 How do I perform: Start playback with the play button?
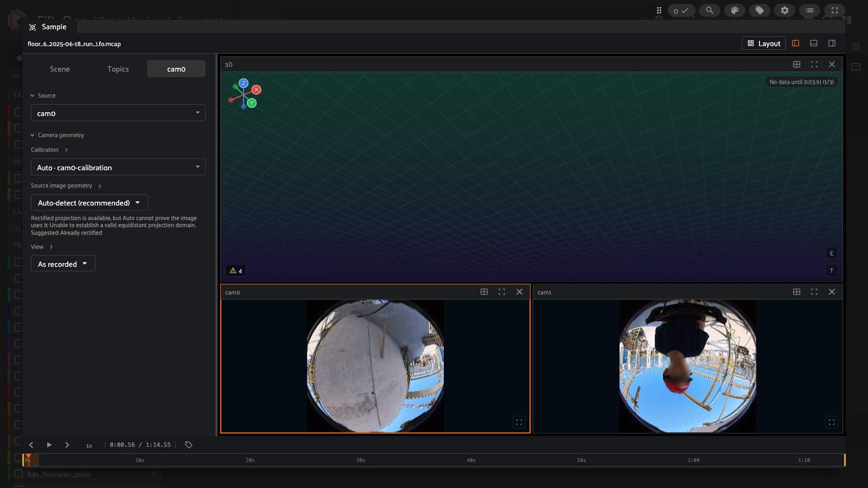point(49,445)
